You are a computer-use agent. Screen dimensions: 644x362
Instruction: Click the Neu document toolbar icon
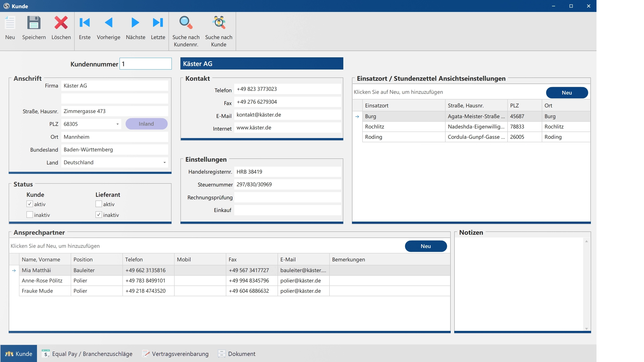[x=10, y=23]
